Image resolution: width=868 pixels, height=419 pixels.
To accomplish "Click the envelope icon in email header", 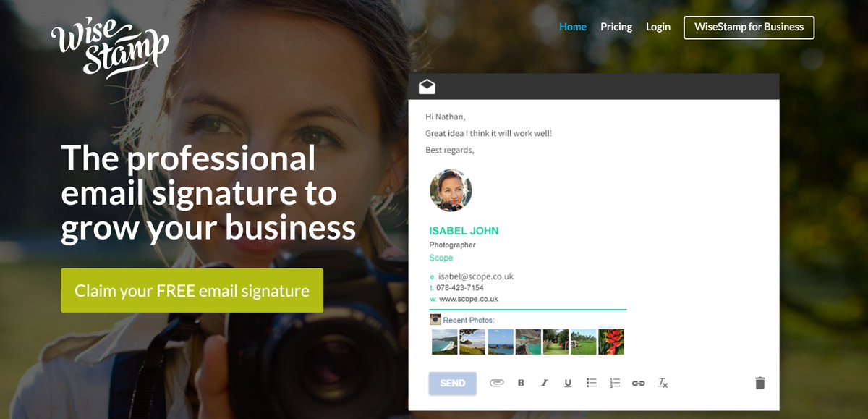I will [427, 87].
